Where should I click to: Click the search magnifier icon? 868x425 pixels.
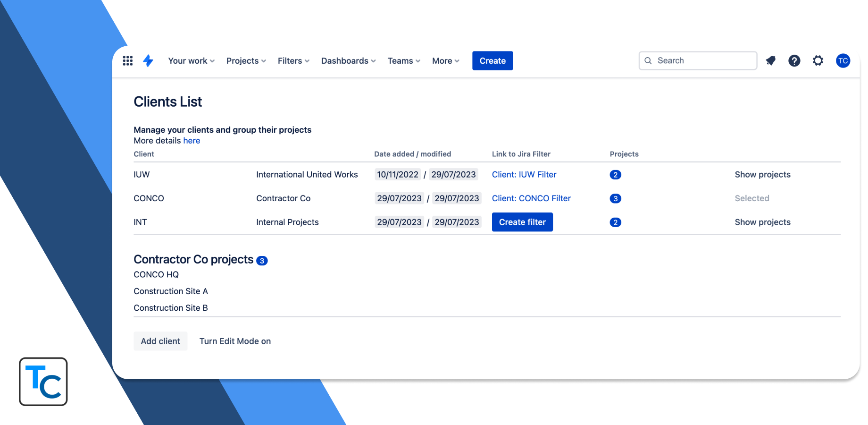click(648, 60)
